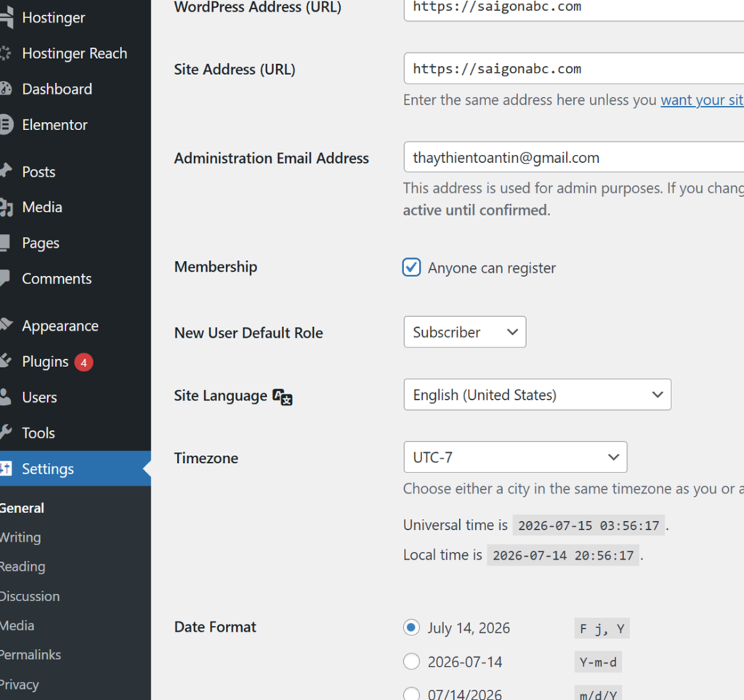Open the Permalinks settings submenu

pyautogui.click(x=31, y=655)
